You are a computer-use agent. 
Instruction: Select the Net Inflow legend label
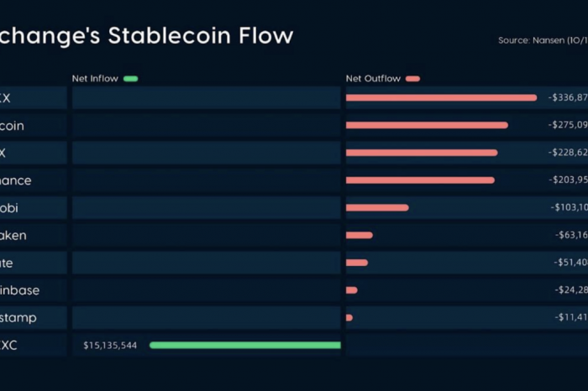pyautogui.click(x=95, y=79)
